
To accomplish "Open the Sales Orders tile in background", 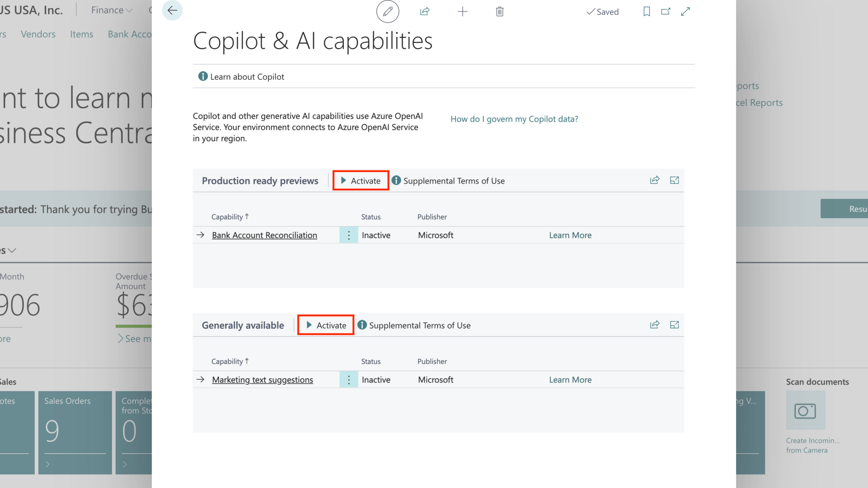I will coord(75,432).
